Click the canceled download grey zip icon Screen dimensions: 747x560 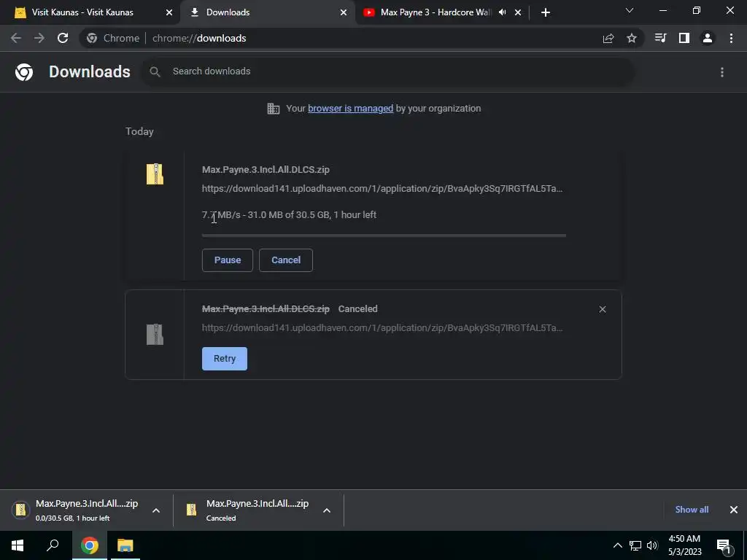155,334
